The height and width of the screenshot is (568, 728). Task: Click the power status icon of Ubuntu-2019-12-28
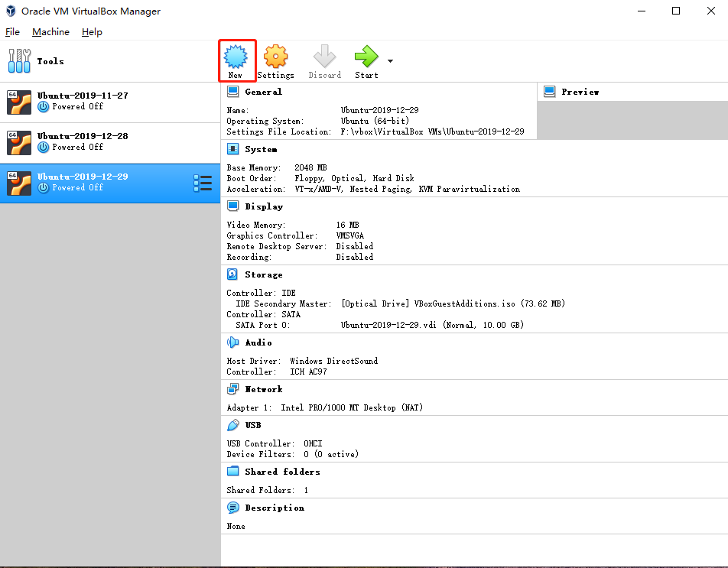pyautogui.click(x=43, y=147)
